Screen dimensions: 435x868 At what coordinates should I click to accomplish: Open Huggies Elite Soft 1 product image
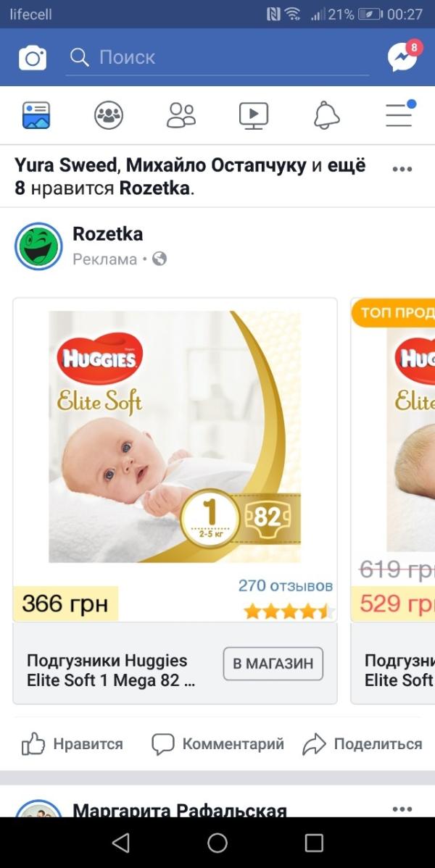pyautogui.click(x=175, y=437)
